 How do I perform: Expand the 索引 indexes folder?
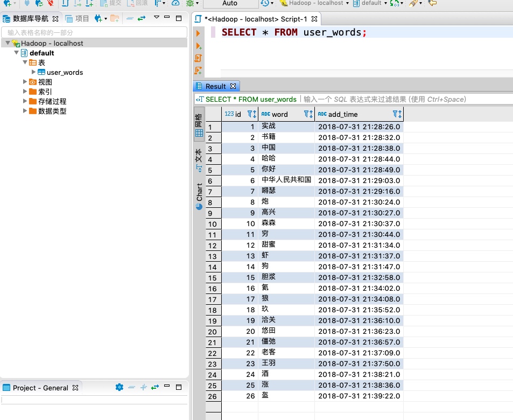pyautogui.click(x=25, y=91)
